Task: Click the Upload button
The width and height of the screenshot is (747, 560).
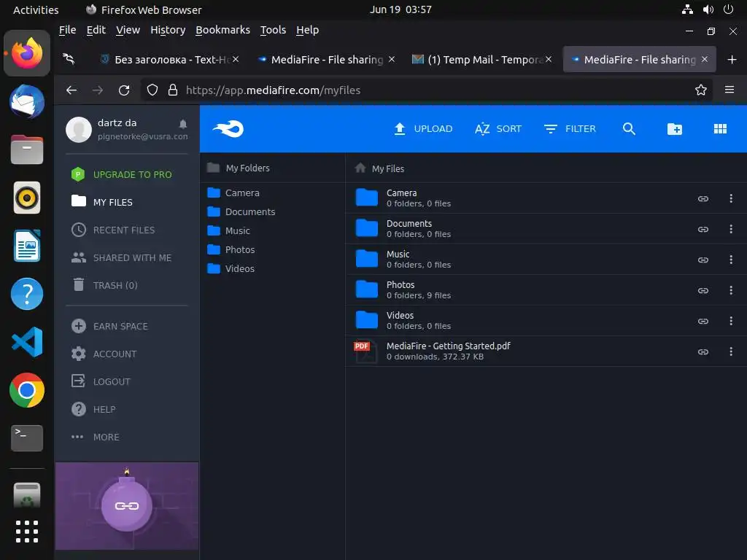Action: coord(424,128)
